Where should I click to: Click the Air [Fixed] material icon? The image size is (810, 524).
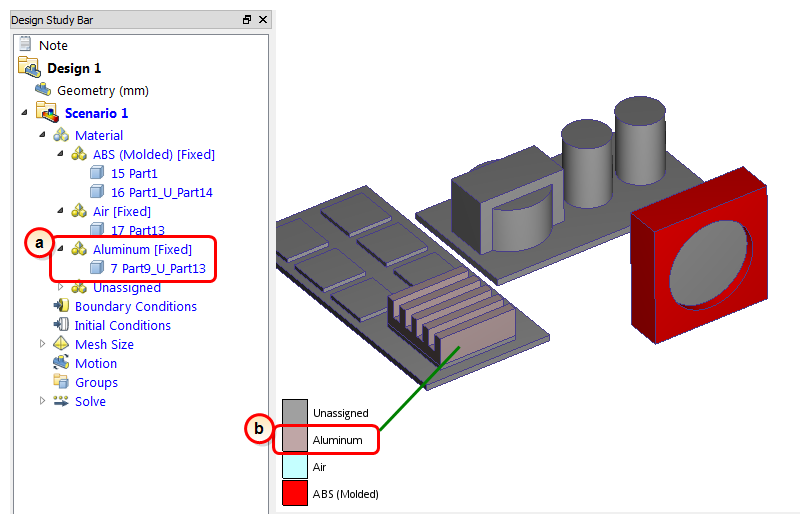pos(79,211)
